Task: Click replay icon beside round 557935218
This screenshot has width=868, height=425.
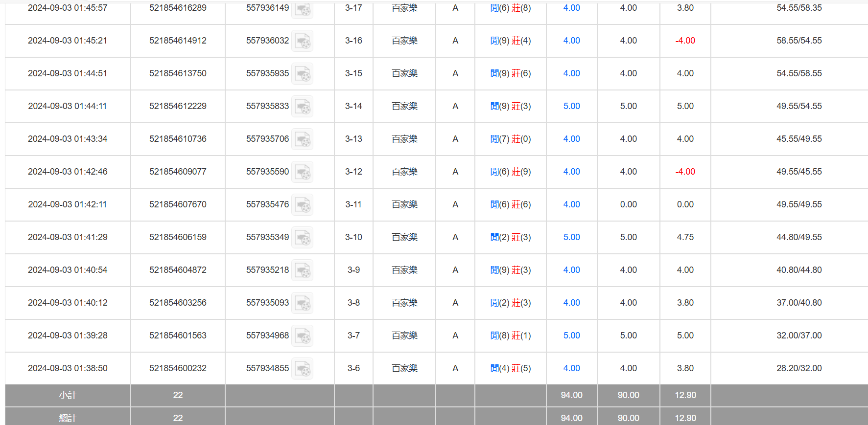Action: (x=302, y=270)
